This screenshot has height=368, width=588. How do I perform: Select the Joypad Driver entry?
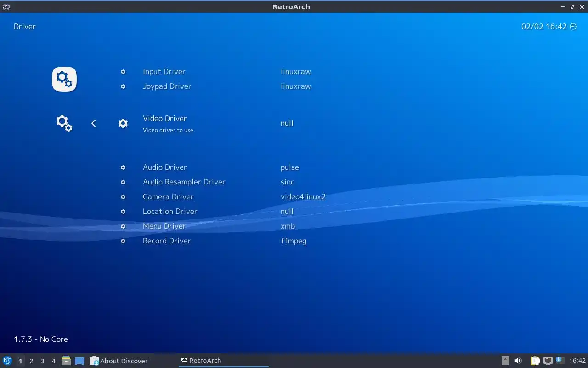tap(167, 86)
